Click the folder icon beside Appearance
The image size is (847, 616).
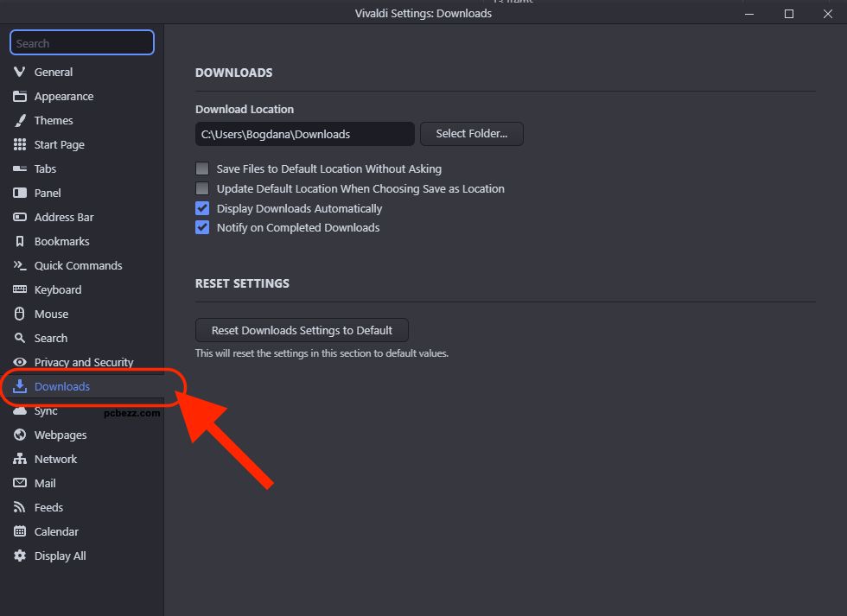[19, 96]
